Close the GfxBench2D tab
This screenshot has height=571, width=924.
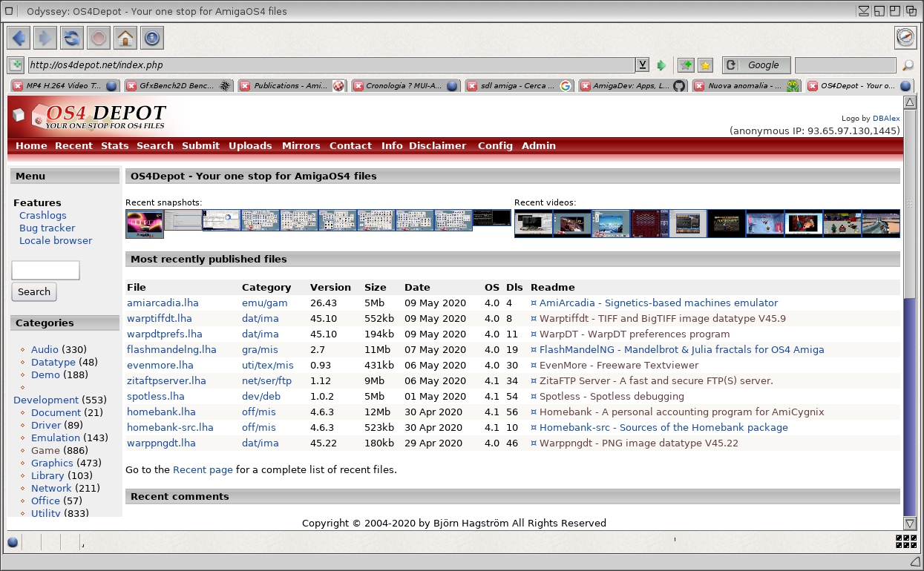(131, 86)
